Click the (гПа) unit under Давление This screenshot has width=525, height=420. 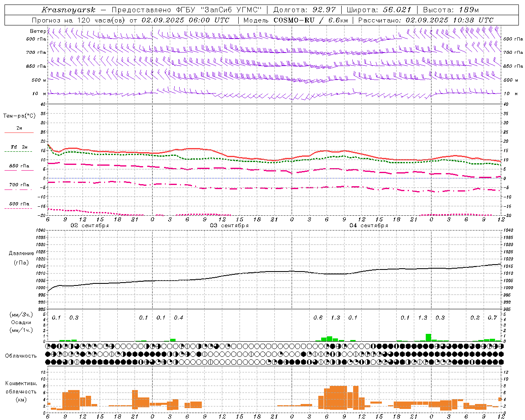21,263
